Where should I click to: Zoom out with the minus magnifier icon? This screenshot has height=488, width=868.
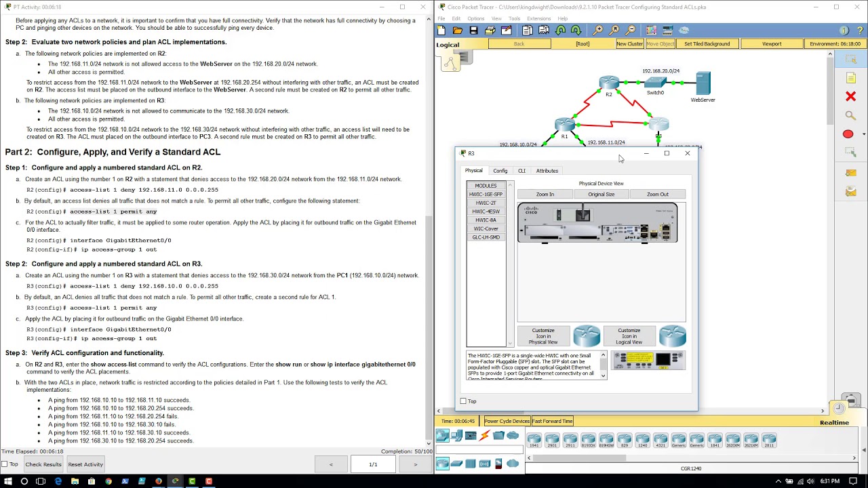pyautogui.click(x=630, y=30)
